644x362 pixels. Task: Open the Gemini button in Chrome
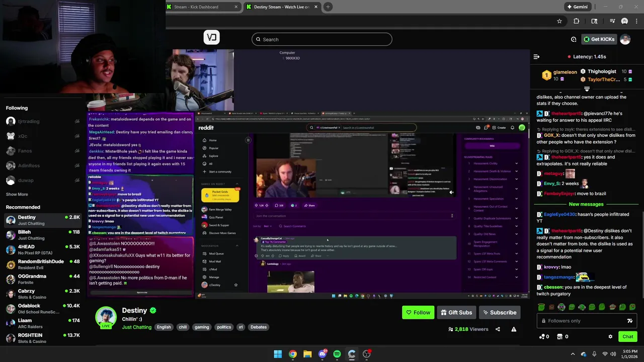(577, 7)
